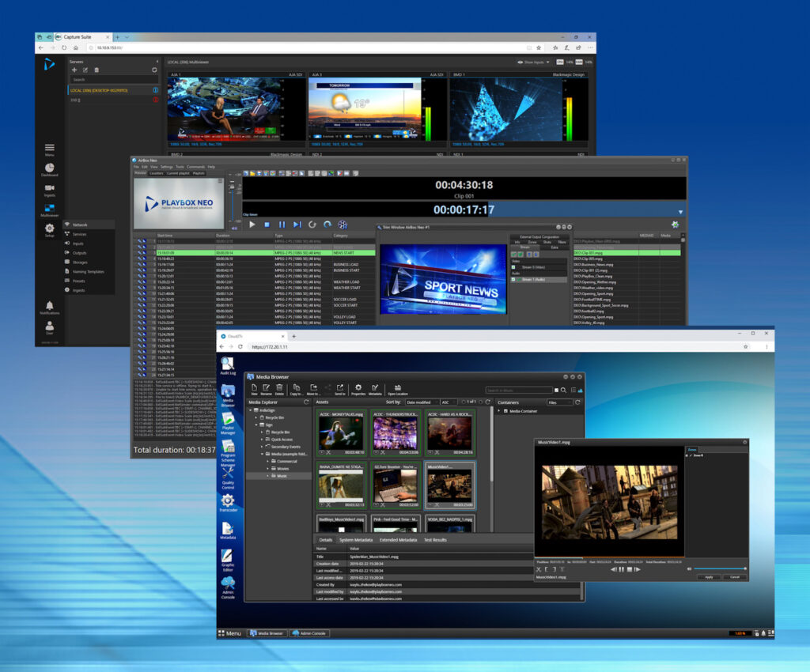Toggle Stream 1 (Audio) checkbox in Trim Window
The image size is (810, 672).
[513, 279]
